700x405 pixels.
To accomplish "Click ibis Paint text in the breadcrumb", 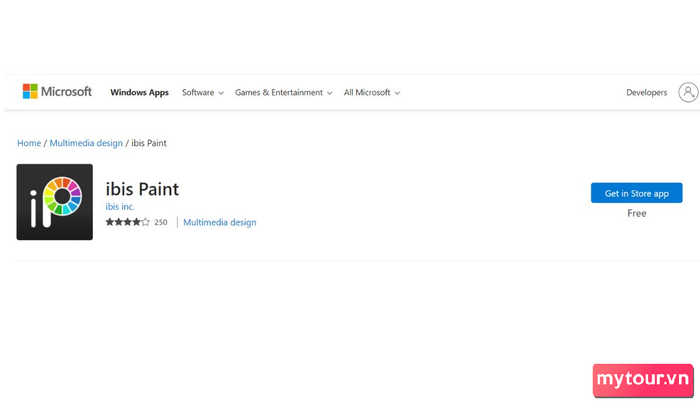I will (149, 143).
